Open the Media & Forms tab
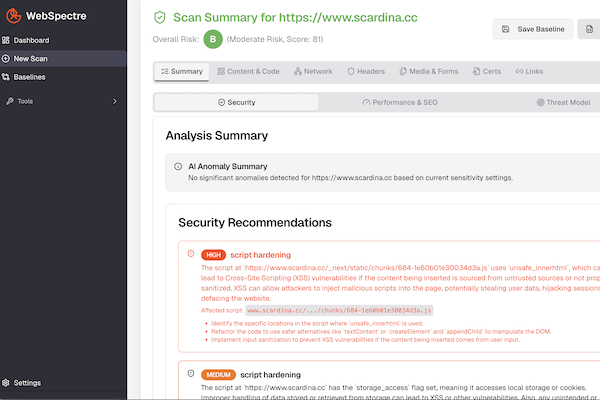The height and width of the screenshot is (400, 600). 429,72
